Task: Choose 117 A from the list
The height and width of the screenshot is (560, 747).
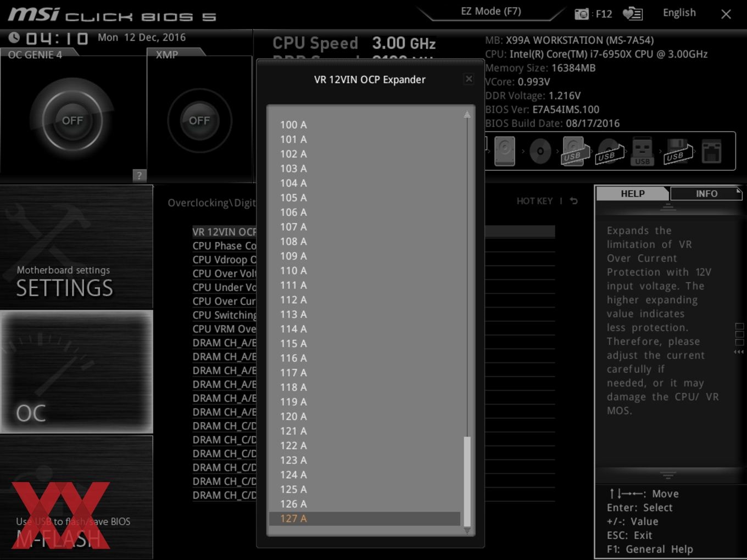Action: click(x=365, y=373)
